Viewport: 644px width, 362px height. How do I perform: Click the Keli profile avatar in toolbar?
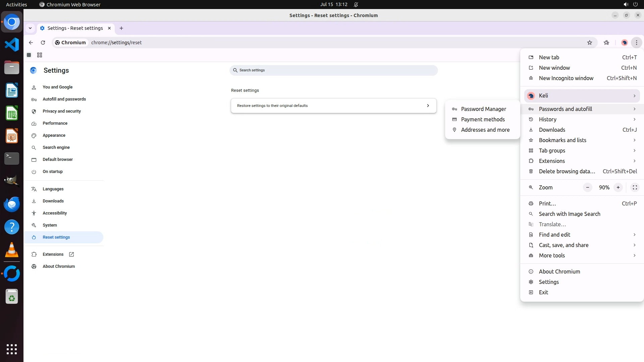click(624, 43)
